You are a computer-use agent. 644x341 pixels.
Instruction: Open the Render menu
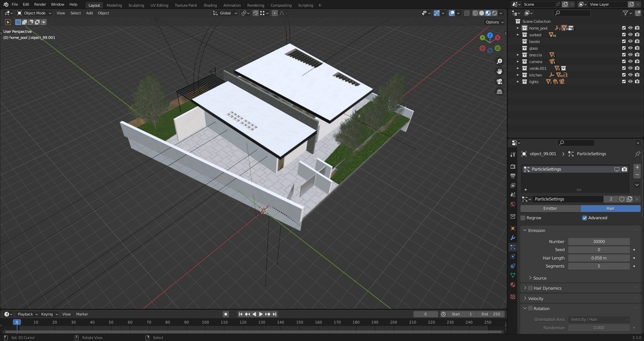(x=40, y=4)
